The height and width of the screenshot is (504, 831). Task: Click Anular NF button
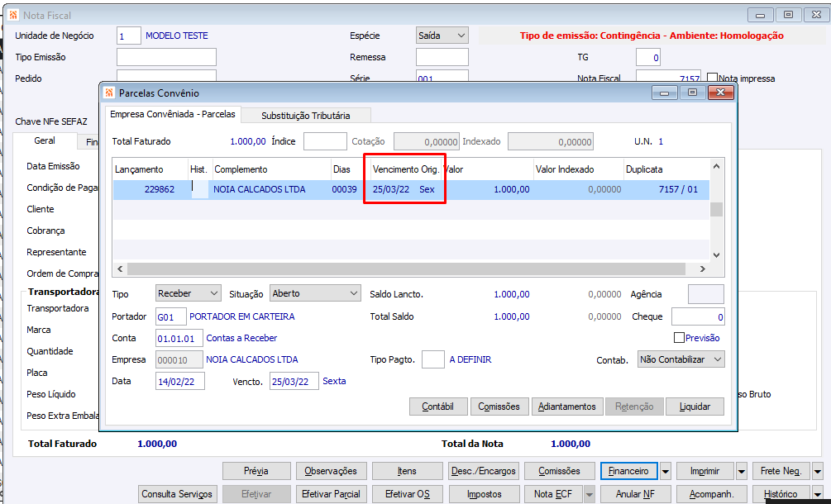pos(635,494)
